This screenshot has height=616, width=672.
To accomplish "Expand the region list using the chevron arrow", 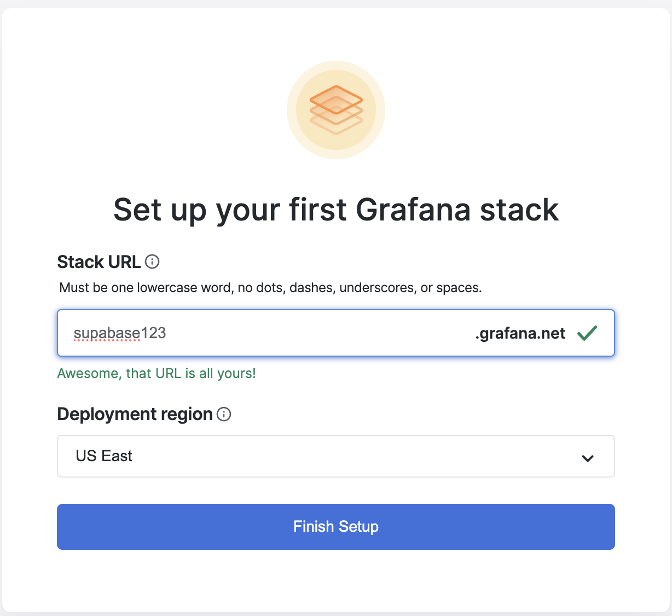I will pos(588,458).
